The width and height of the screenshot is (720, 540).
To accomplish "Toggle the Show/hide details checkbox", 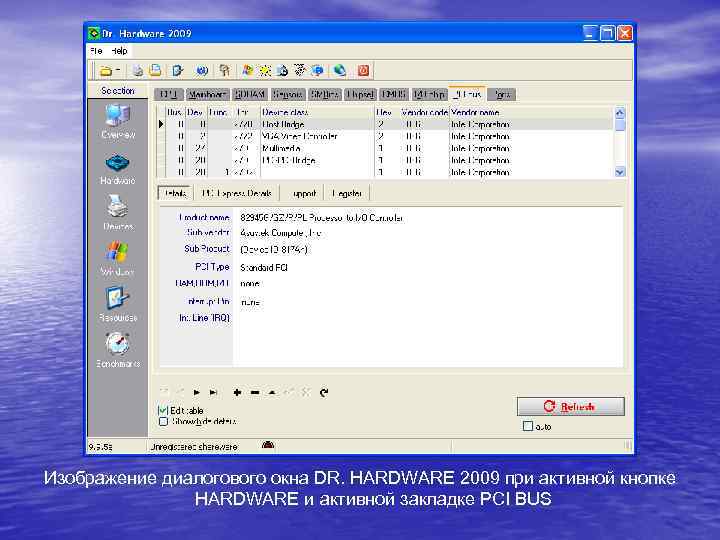I will tap(163, 422).
